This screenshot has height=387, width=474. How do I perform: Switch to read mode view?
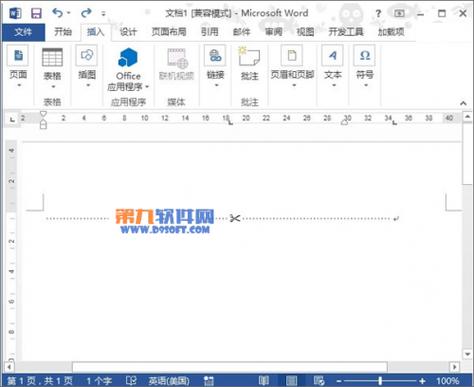(264, 380)
